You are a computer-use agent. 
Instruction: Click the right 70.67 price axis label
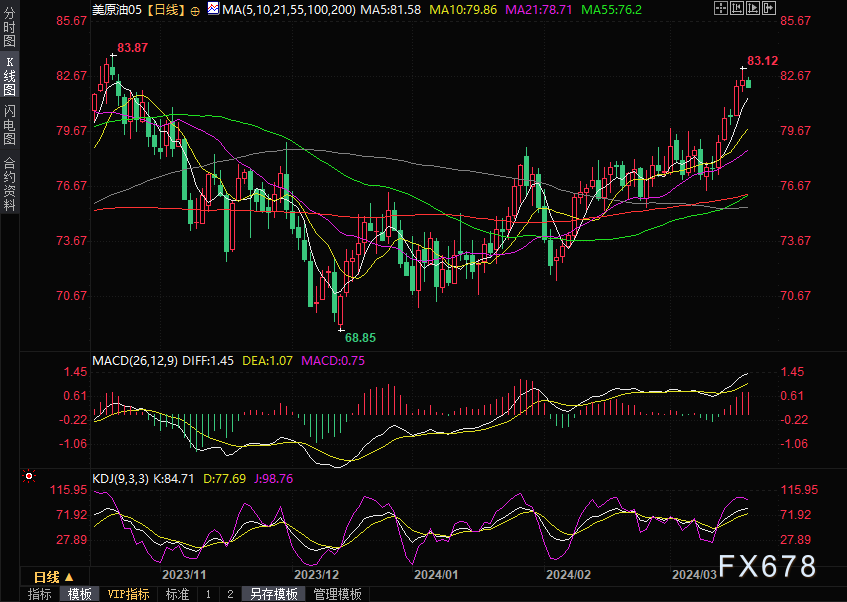click(x=796, y=296)
